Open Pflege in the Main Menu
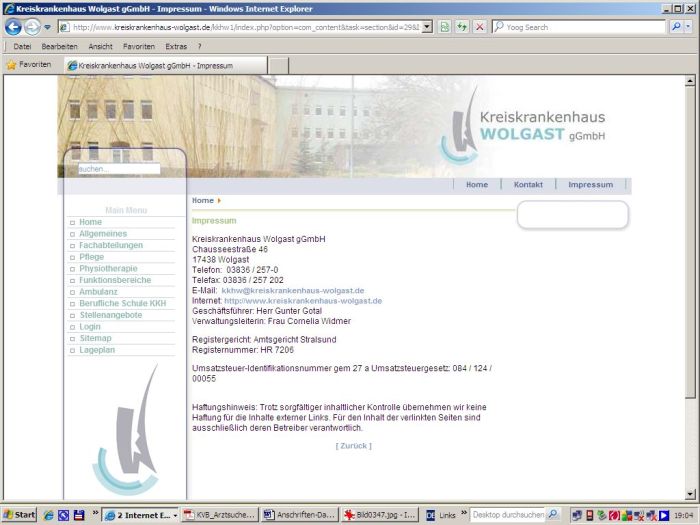Image resolution: width=700 pixels, height=525 pixels. click(92, 257)
